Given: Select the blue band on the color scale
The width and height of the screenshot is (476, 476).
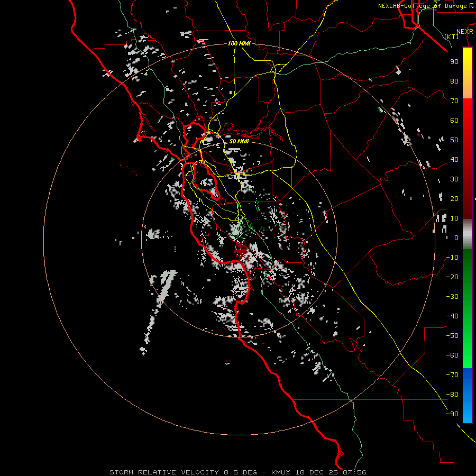Looking at the screenshot, I should coord(467,396).
